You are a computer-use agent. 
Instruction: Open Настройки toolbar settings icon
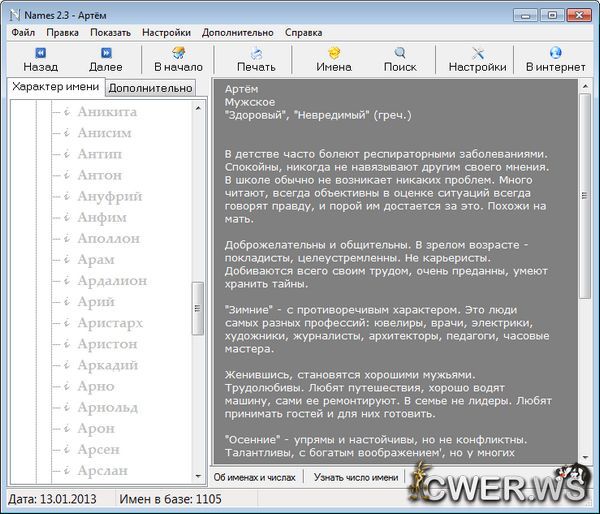tap(477, 53)
